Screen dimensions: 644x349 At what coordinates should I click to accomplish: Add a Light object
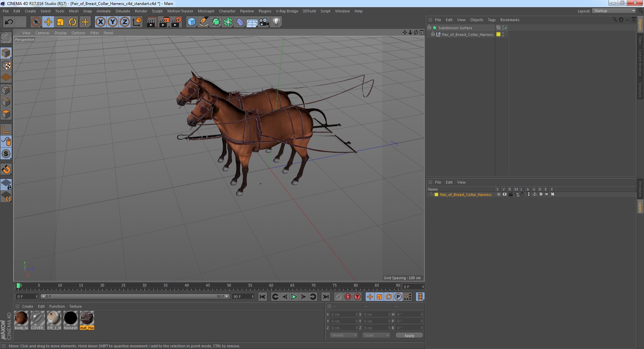click(276, 22)
